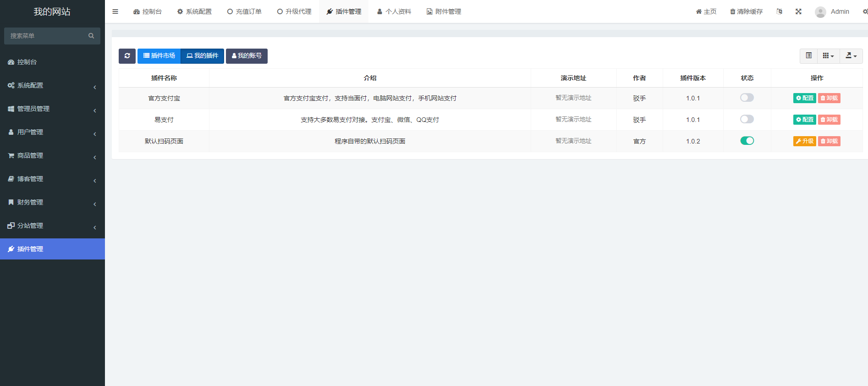The height and width of the screenshot is (386, 868).
Task: Enable 官方支付宝 plugin status switch
Action: pyautogui.click(x=747, y=98)
